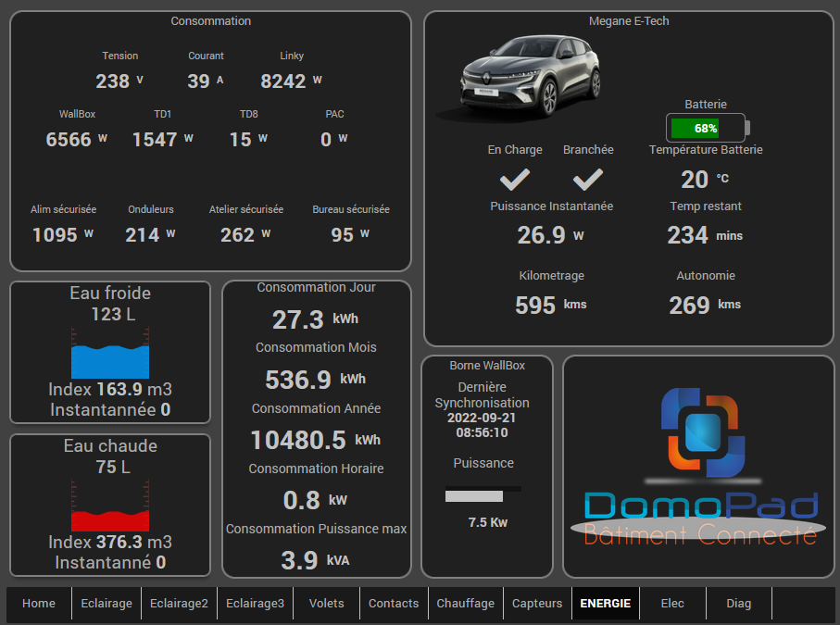Open the Elec tab

point(672,603)
